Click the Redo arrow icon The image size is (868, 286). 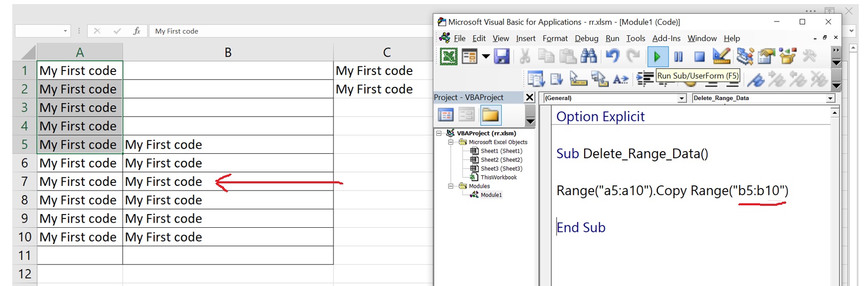[x=633, y=56]
